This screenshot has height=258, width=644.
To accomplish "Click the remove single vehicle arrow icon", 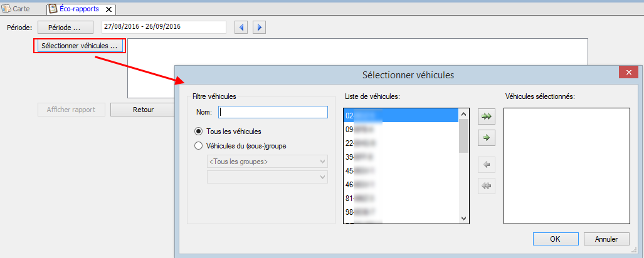I will coord(486,165).
